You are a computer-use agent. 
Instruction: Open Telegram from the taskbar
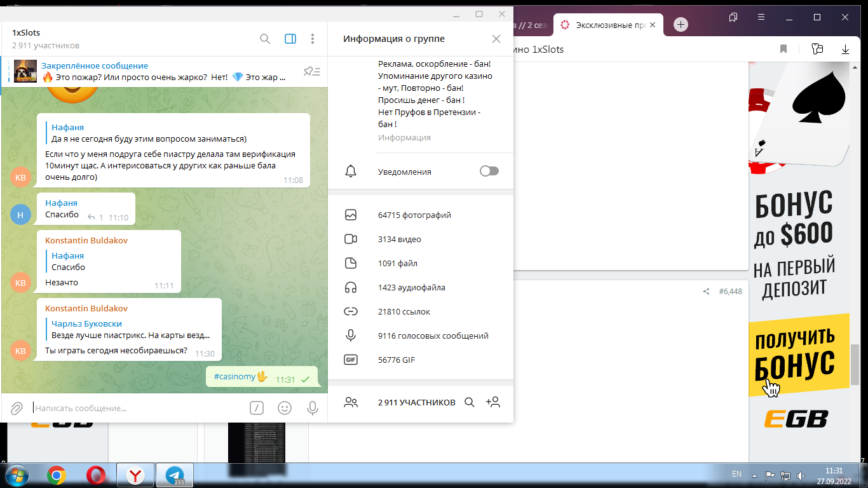click(x=175, y=475)
